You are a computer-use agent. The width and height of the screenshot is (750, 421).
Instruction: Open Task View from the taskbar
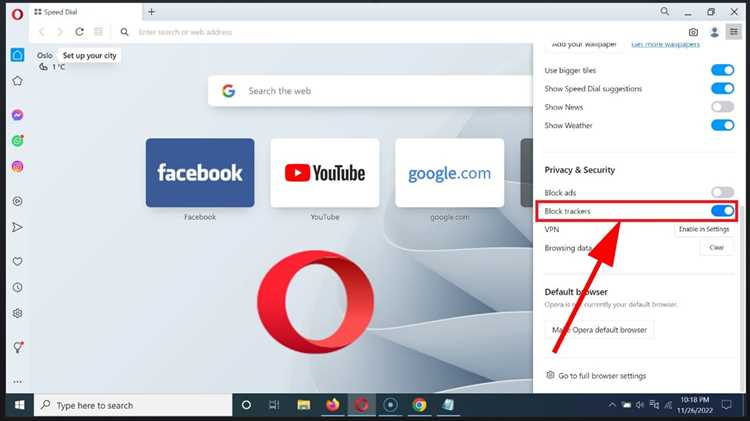point(274,405)
